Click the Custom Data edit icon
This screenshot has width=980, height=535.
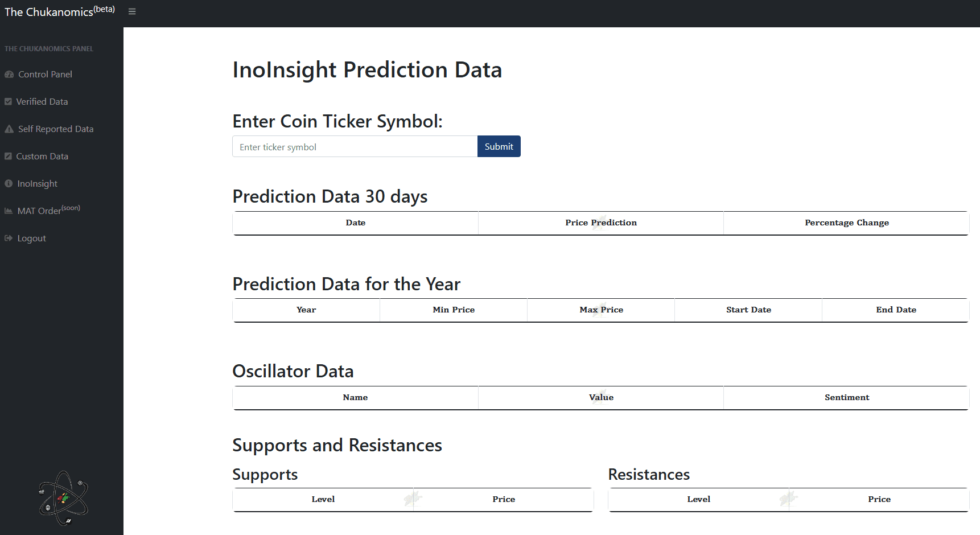(x=8, y=157)
